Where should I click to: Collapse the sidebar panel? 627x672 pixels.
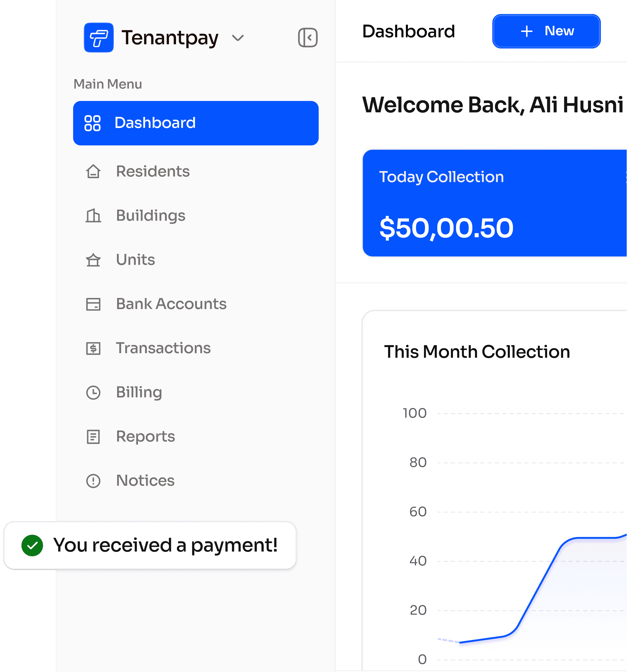[307, 37]
